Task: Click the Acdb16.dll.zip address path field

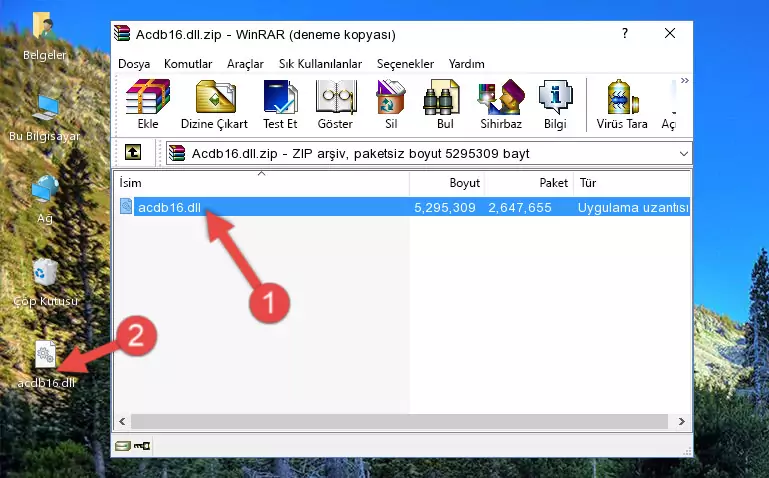Action: [x=429, y=153]
